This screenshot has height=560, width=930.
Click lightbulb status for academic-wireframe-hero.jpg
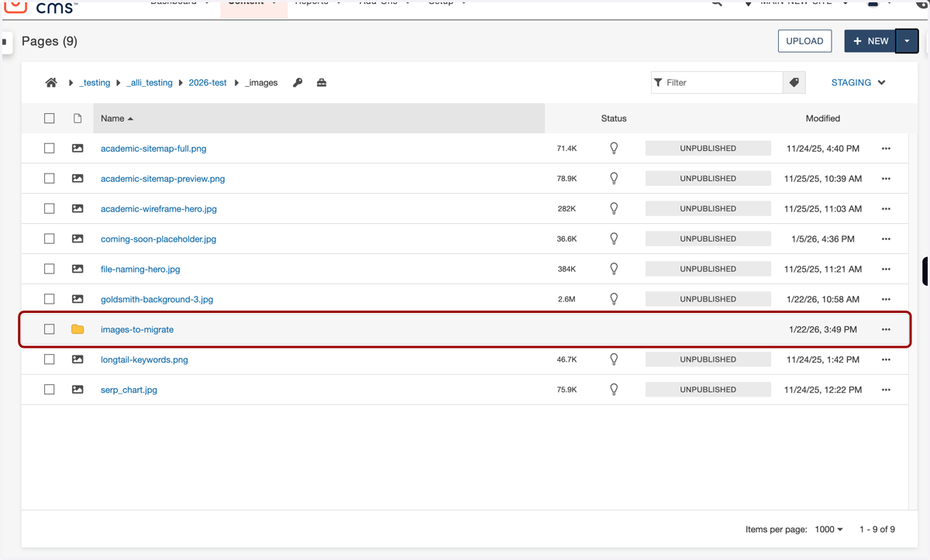tap(614, 208)
